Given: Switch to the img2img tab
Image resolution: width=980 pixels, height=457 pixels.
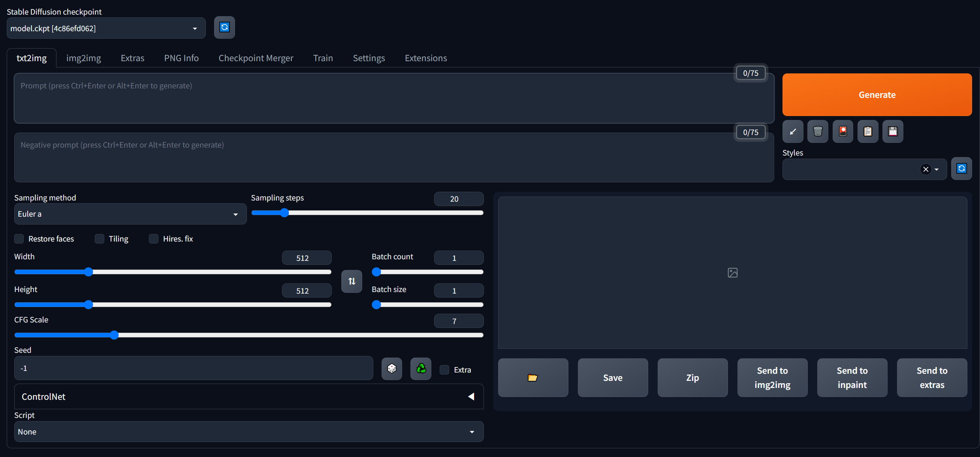Looking at the screenshot, I should (83, 58).
